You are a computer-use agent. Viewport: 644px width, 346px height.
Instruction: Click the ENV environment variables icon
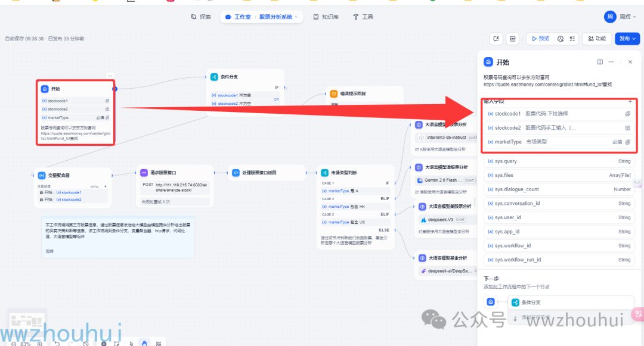tap(512, 39)
